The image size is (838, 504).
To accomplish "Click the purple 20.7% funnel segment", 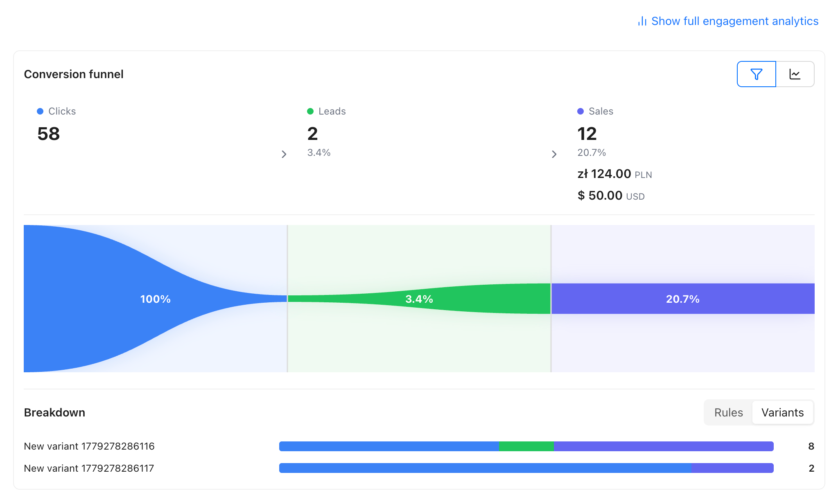I will pyautogui.click(x=683, y=299).
